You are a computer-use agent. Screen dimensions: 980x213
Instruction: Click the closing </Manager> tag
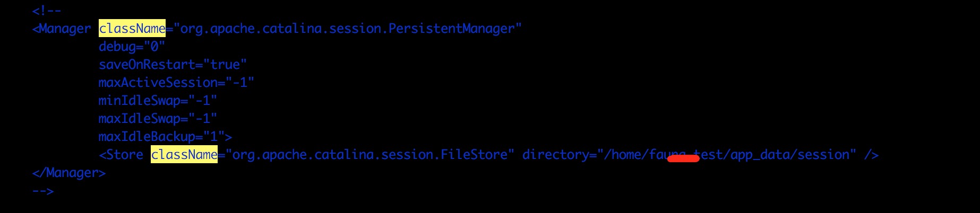point(69,173)
